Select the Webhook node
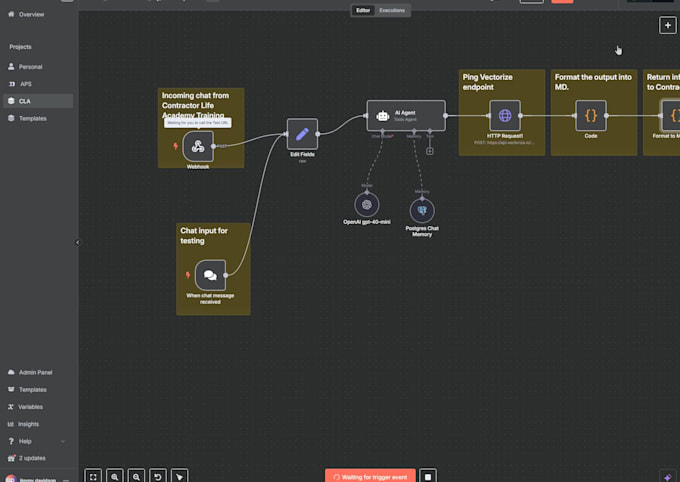680x482 pixels. [198, 146]
